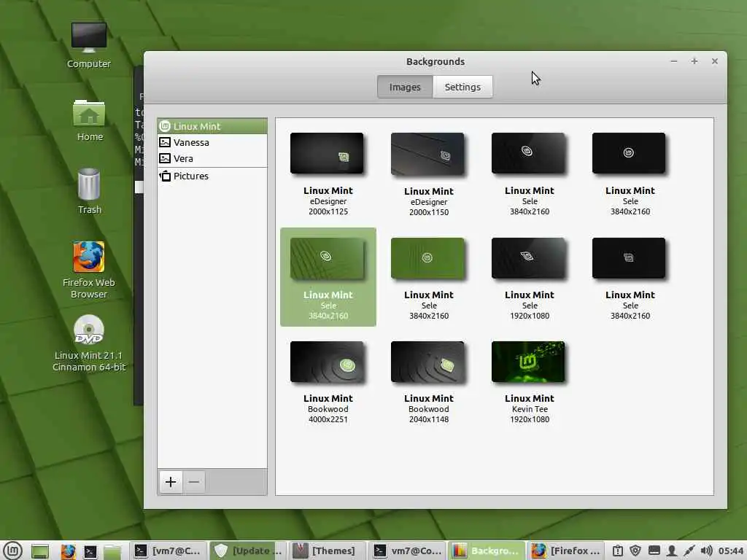Screen dimensions: 747x560
Task: Pick the Kevin Tee glowing green wallpaper
Action: pyautogui.click(x=530, y=382)
